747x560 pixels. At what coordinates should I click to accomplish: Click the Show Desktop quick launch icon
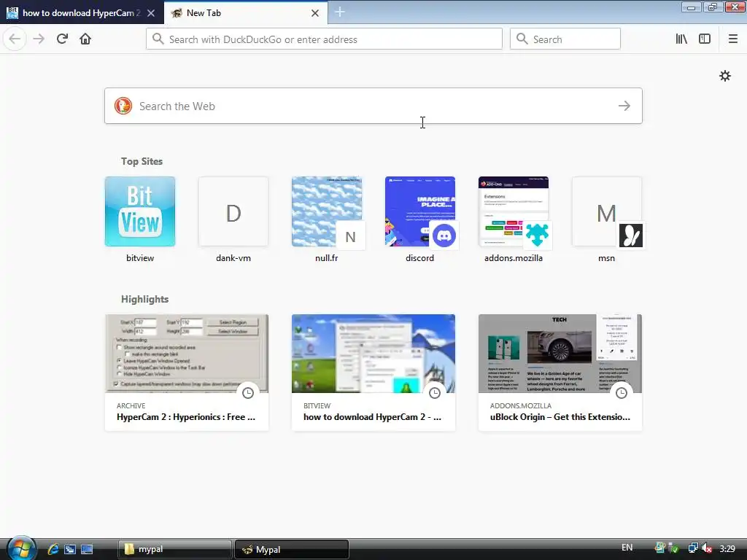87,550
